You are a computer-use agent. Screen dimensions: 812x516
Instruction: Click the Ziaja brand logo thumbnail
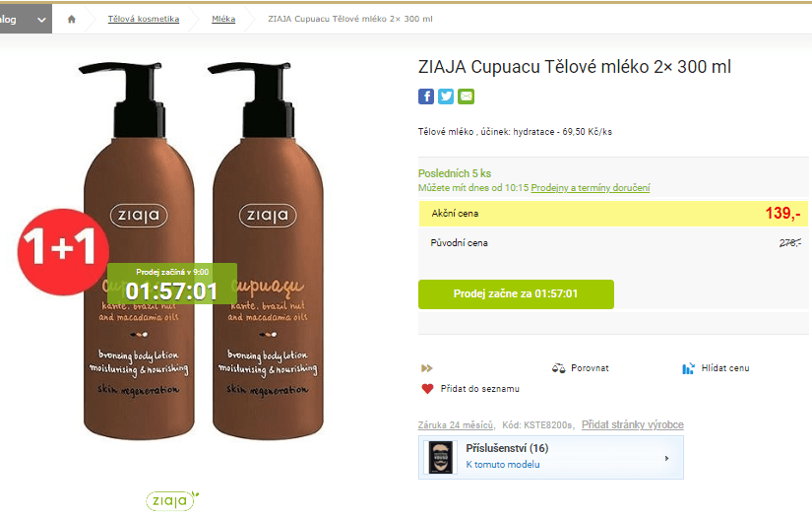point(172,500)
